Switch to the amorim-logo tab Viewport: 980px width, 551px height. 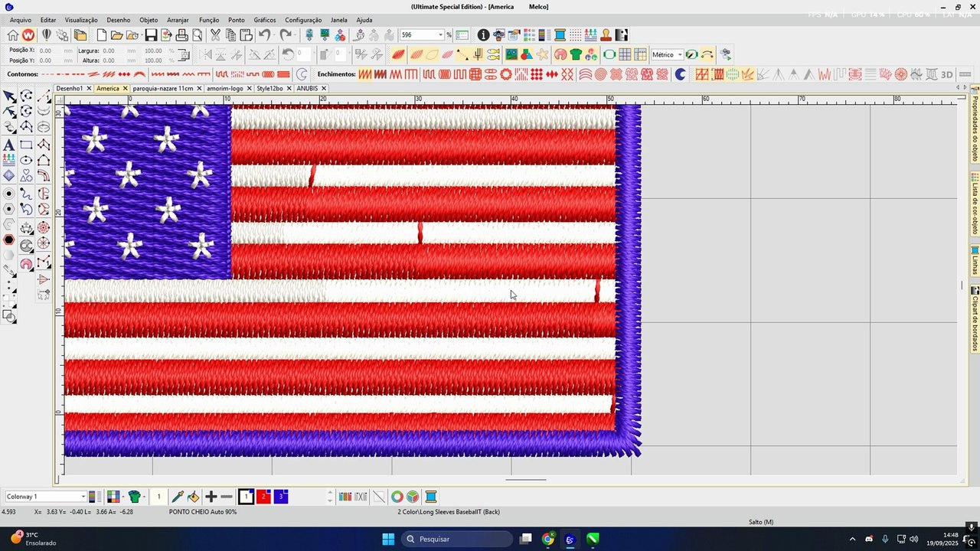pos(225,89)
